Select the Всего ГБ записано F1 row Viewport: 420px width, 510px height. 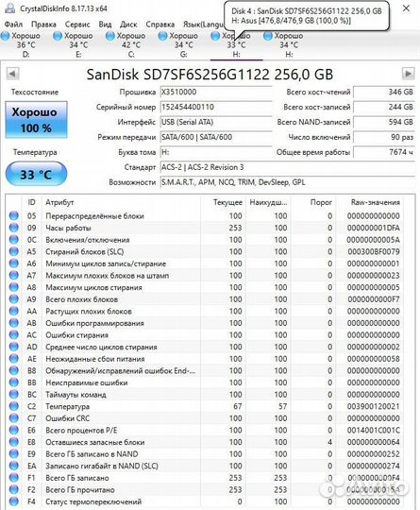(x=205, y=478)
